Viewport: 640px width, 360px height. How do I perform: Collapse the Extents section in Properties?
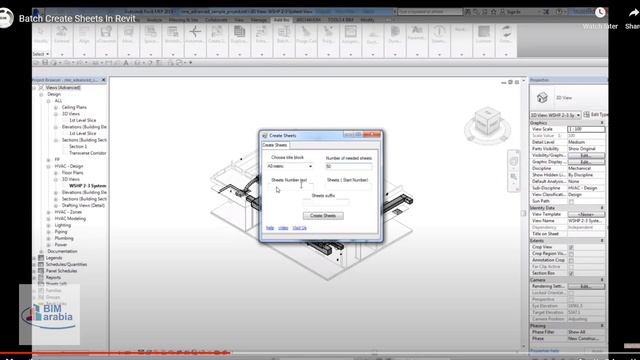click(602, 240)
